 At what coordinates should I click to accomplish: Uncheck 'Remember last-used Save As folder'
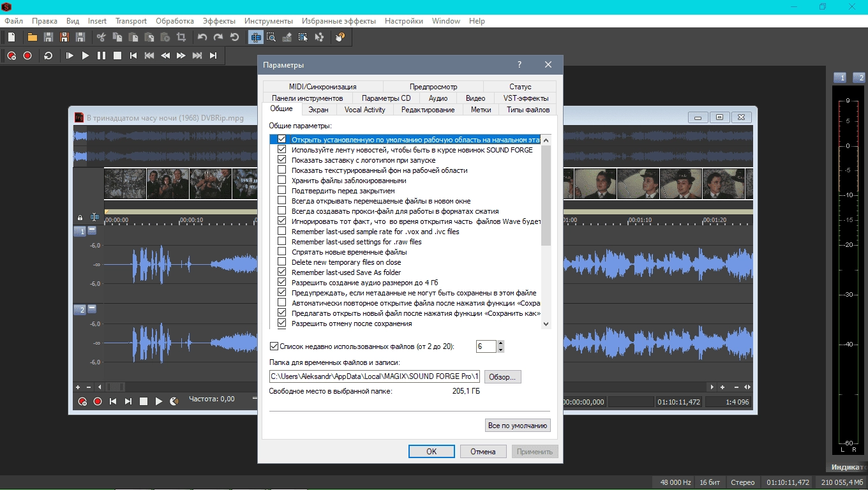click(281, 272)
